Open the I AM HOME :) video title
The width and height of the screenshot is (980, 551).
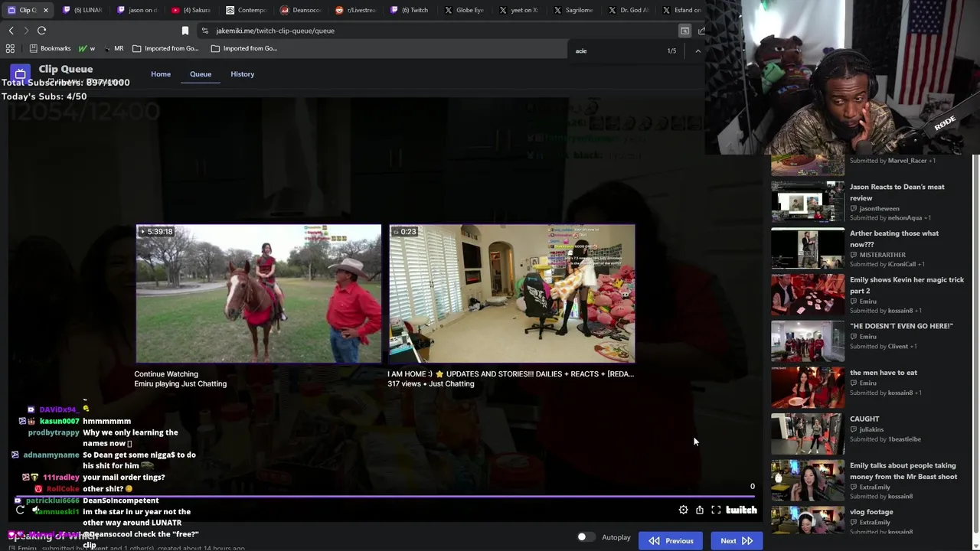pyautogui.click(x=511, y=374)
